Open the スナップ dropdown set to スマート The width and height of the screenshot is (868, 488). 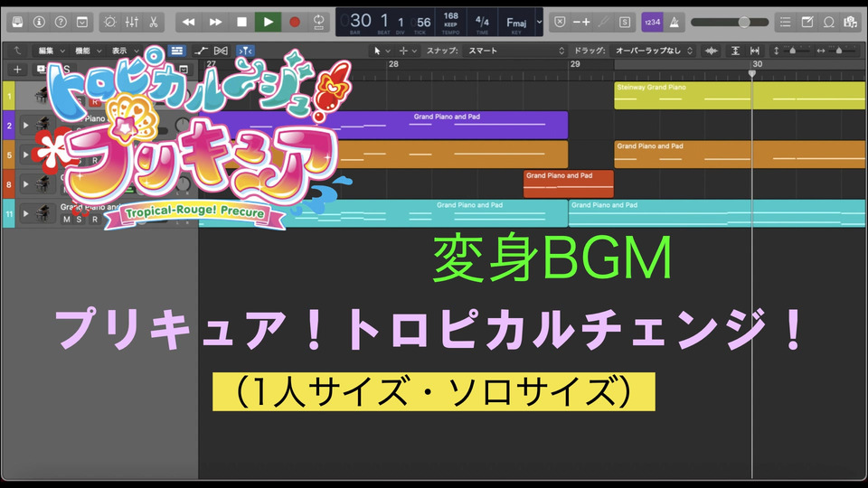514,51
